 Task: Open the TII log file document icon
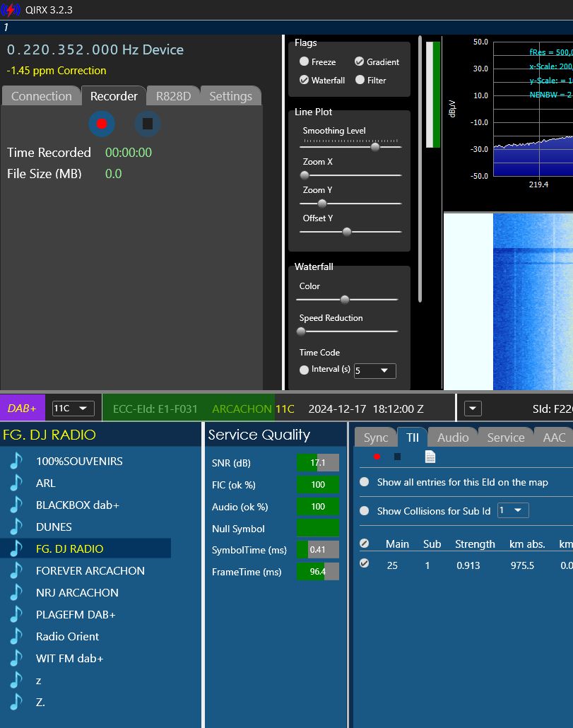click(430, 457)
